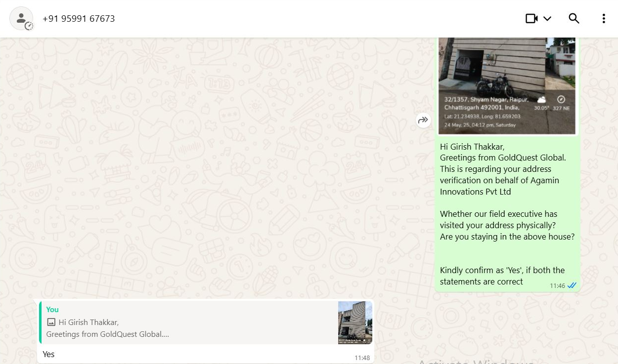This screenshot has height=364, width=618.
Task: Search within this chat
Action: pyautogui.click(x=574, y=18)
